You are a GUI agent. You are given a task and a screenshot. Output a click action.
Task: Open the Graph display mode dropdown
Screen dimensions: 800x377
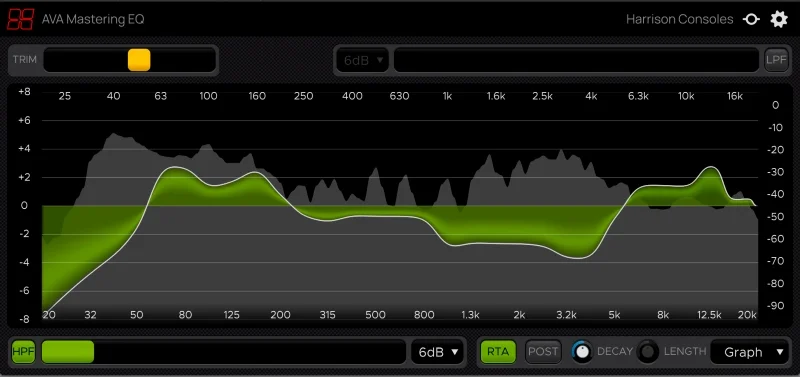749,352
